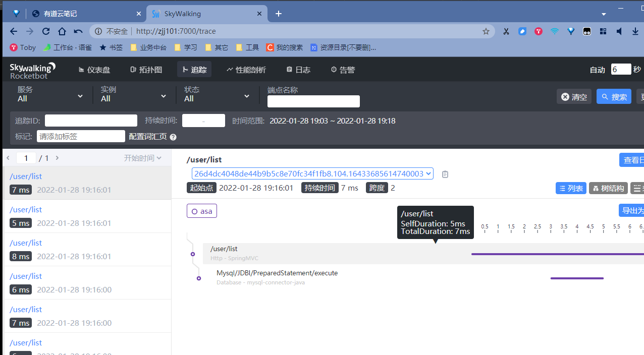Image resolution: width=644 pixels, height=355 pixels.
Task: Open the 告警 alarm menu
Action: pyautogui.click(x=343, y=70)
